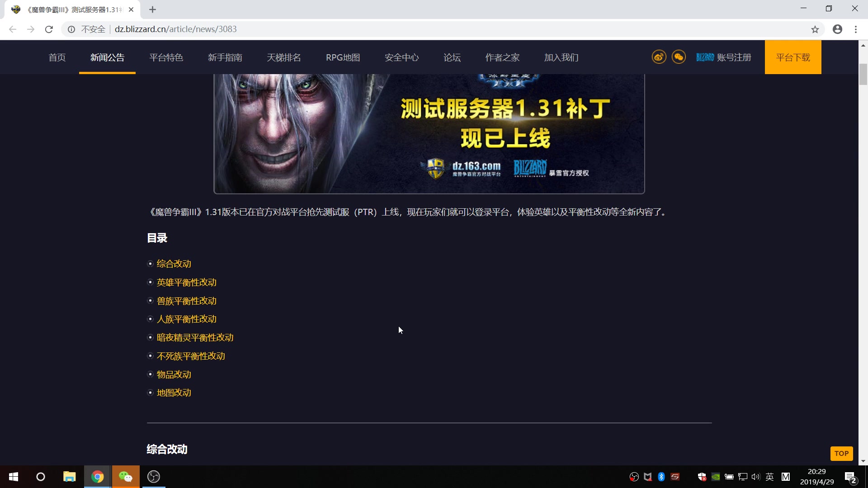Screen dimensions: 868x488
Task: Jump to 兽族平衡性改动 section link
Action: (x=187, y=301)
